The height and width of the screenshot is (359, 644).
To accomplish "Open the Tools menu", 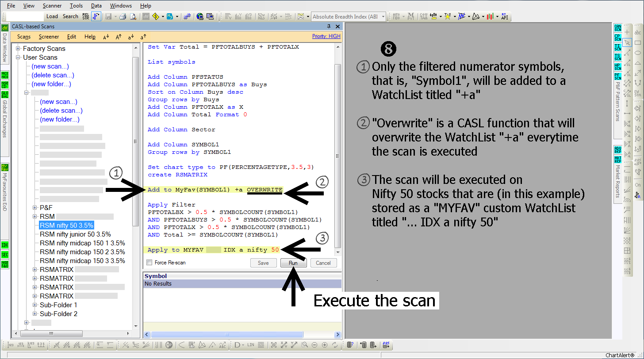I will coord(76,6).
